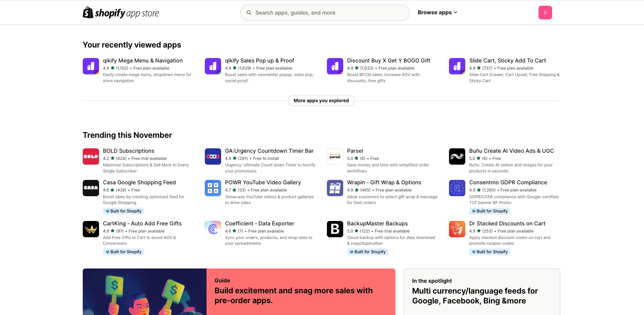Click the Trending this November heading
Screen dimensions: 644x315
[x=127, y=135]
